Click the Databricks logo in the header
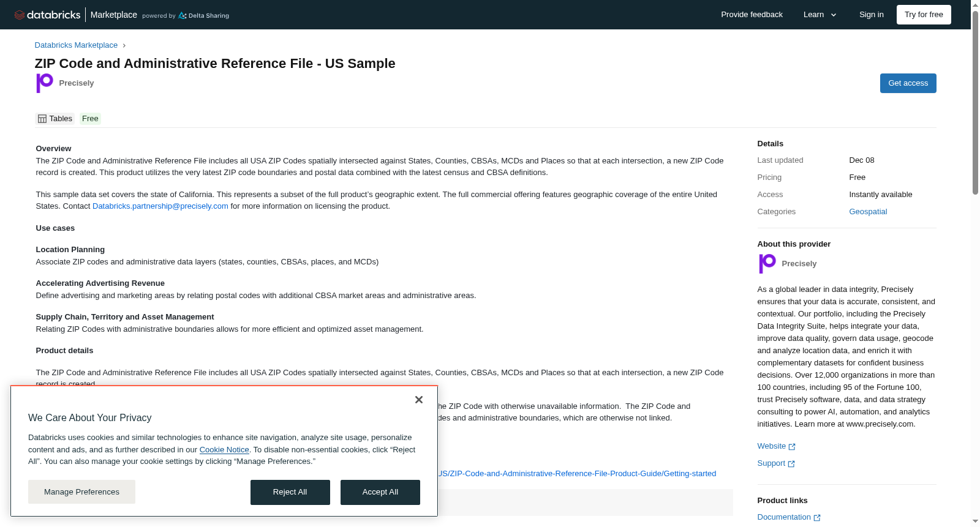 pyautogui.click(x=47, y=15)
